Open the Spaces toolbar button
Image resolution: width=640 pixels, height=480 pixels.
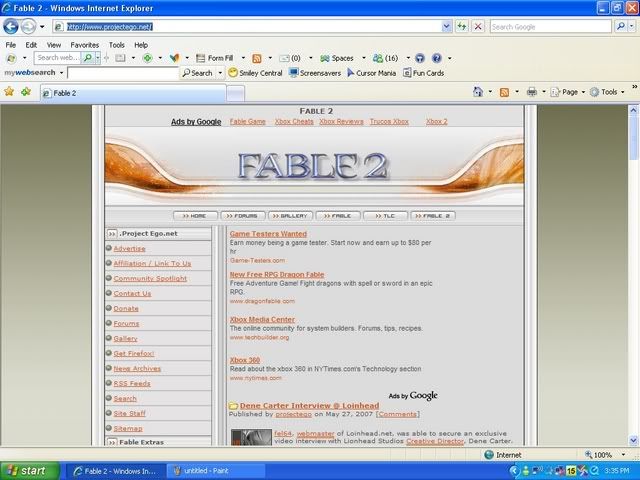(x=337, y=58)
